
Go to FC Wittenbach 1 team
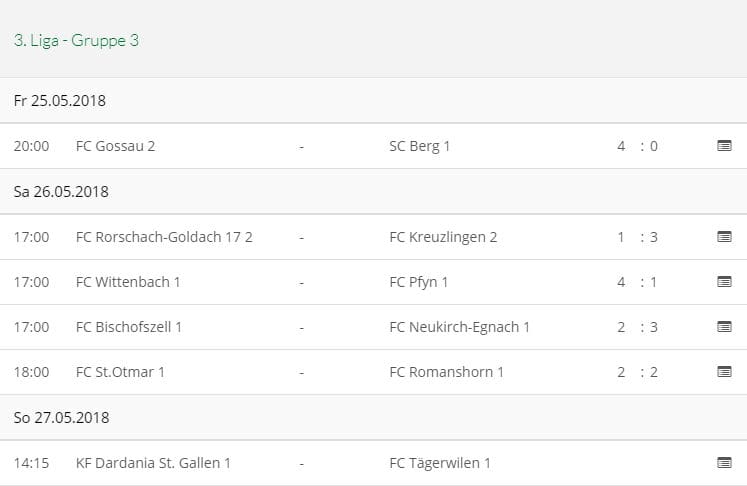(128, 282)
